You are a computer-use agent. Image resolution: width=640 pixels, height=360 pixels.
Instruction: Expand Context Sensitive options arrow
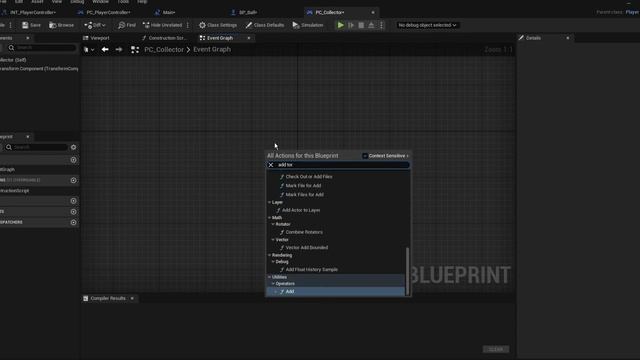tap(407, 156)
